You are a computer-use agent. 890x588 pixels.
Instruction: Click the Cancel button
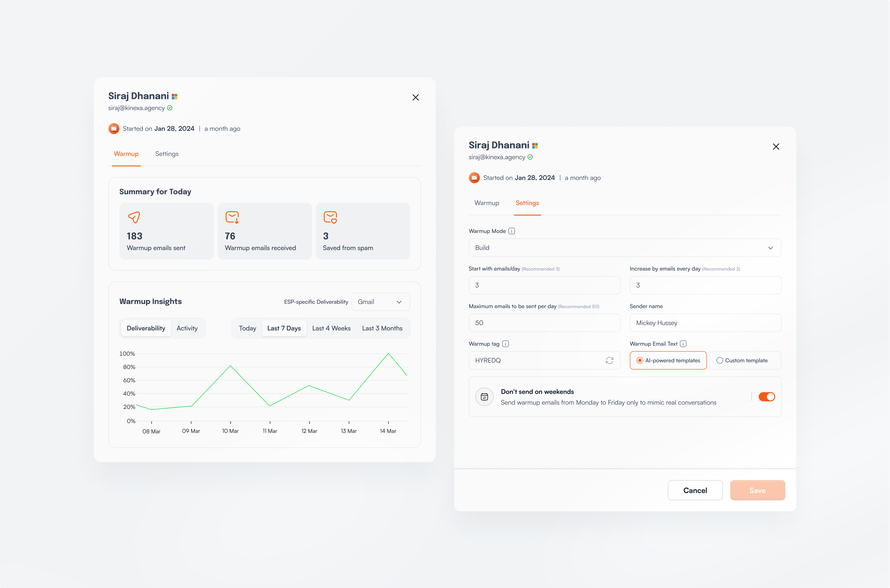(695, 490)
